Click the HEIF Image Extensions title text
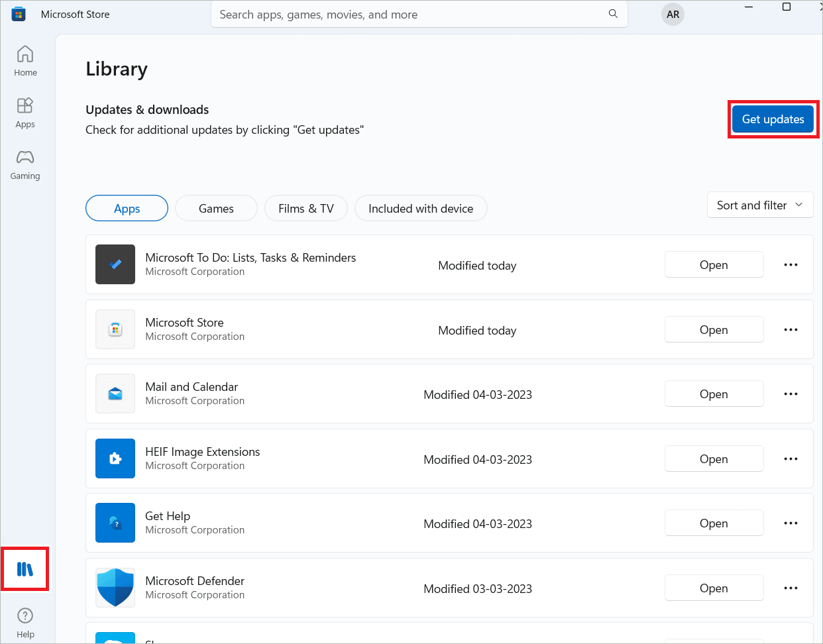Screen dimensions: 823x644 click(203, 452)
